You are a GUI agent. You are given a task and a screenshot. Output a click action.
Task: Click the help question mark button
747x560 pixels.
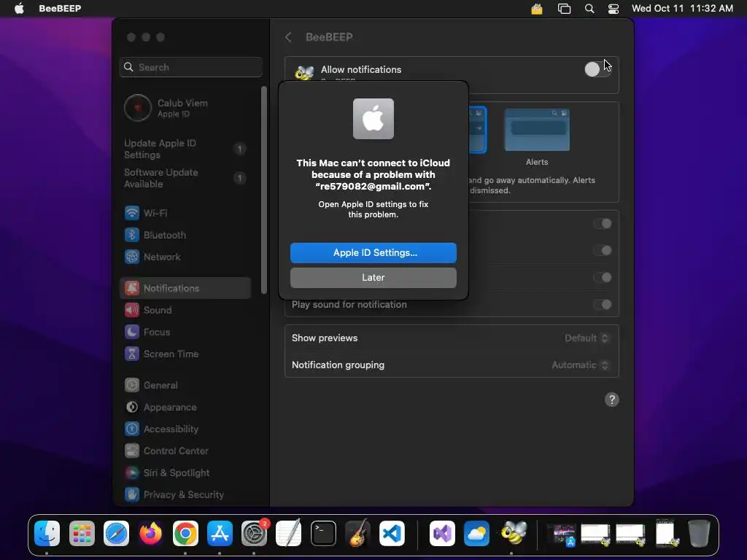[612, 400]
